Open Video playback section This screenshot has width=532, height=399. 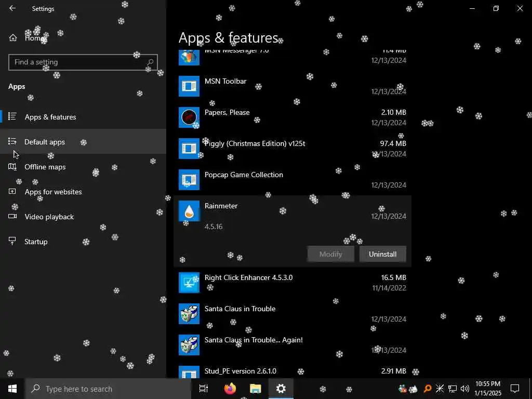pyautogui.click(x=83, y=217)
